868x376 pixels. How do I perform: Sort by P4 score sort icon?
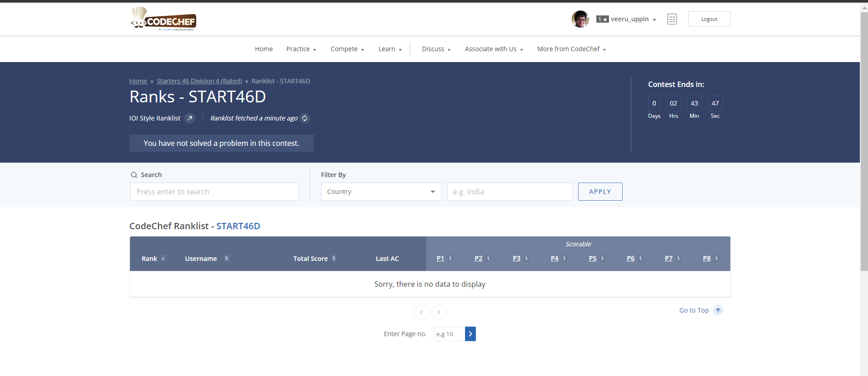[564, 258]
